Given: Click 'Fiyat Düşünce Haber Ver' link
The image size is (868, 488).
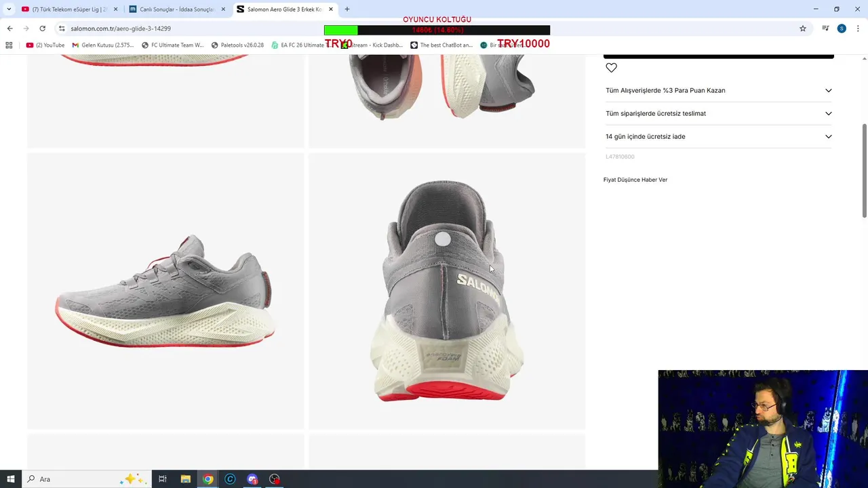Looking at the screenshot, I should (635, 180).
